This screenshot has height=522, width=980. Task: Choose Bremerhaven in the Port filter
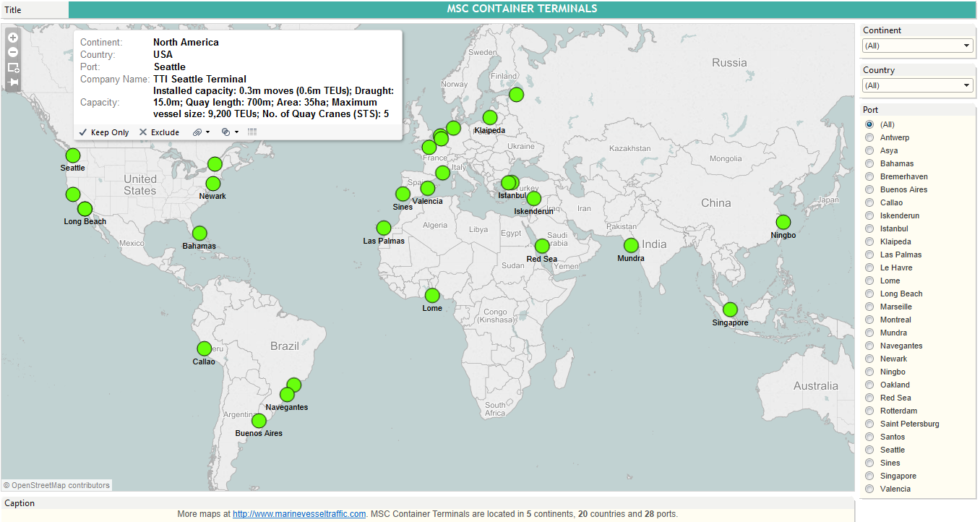click(869, 176)
